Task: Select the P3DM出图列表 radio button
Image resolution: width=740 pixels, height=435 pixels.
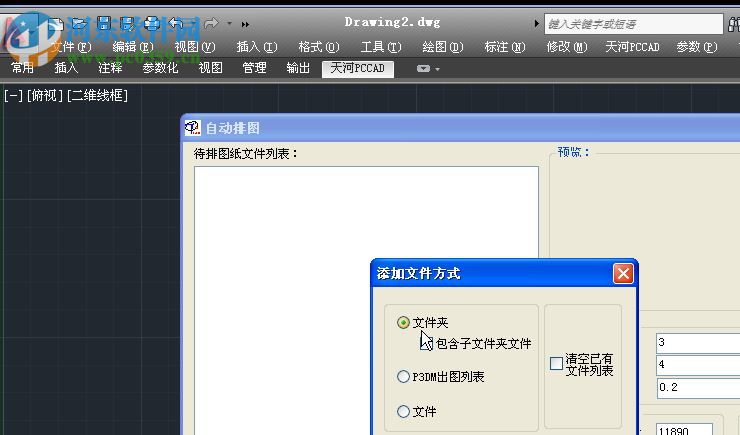Action: [x=403, y=376]
